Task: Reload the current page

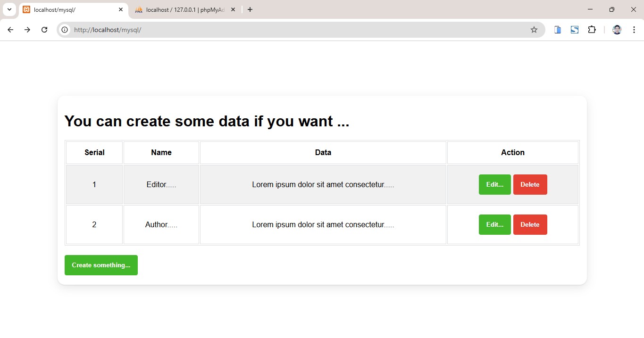Action: (x=44, y=30)
